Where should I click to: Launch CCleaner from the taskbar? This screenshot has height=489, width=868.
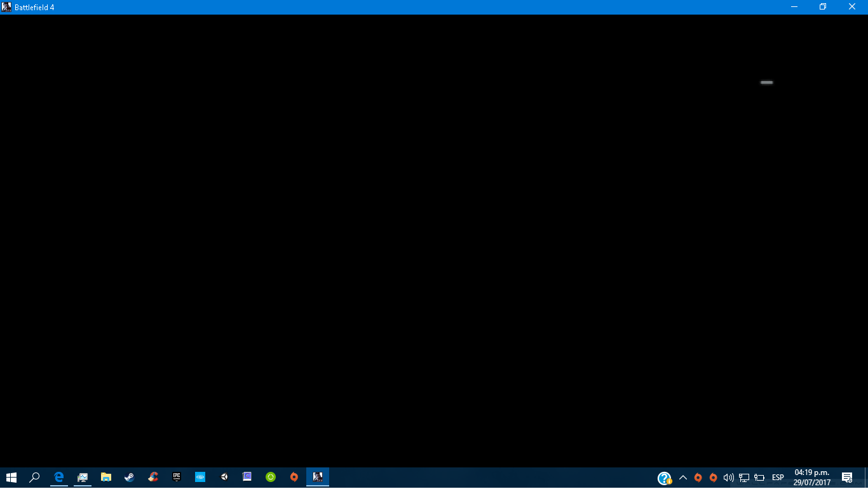(x=153, y=478)
